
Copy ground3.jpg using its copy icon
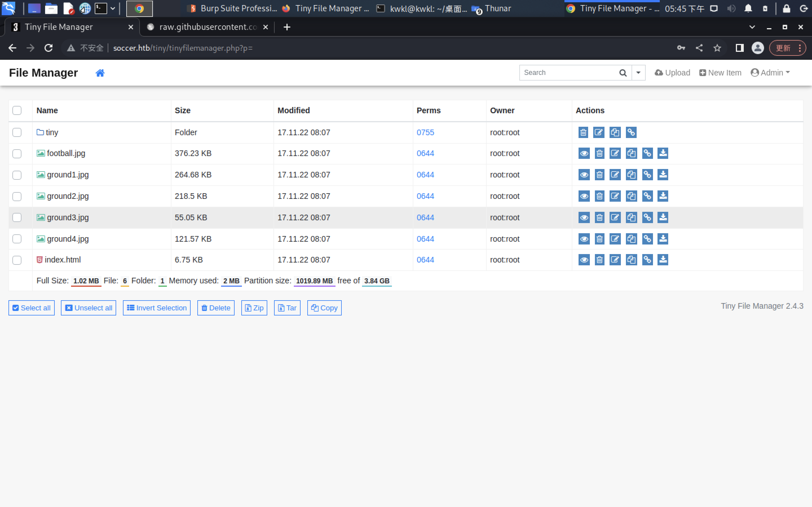pyautogui.click(x=631, y=218)
